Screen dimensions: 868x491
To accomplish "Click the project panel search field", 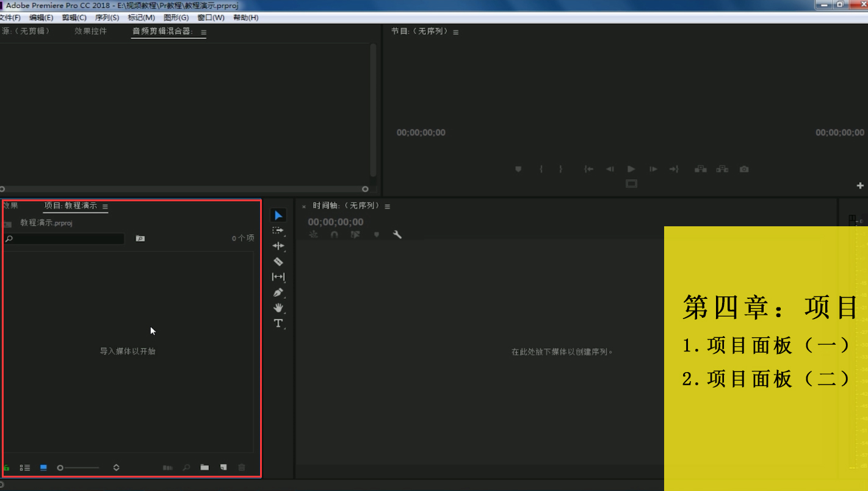I will click(64, 238).
